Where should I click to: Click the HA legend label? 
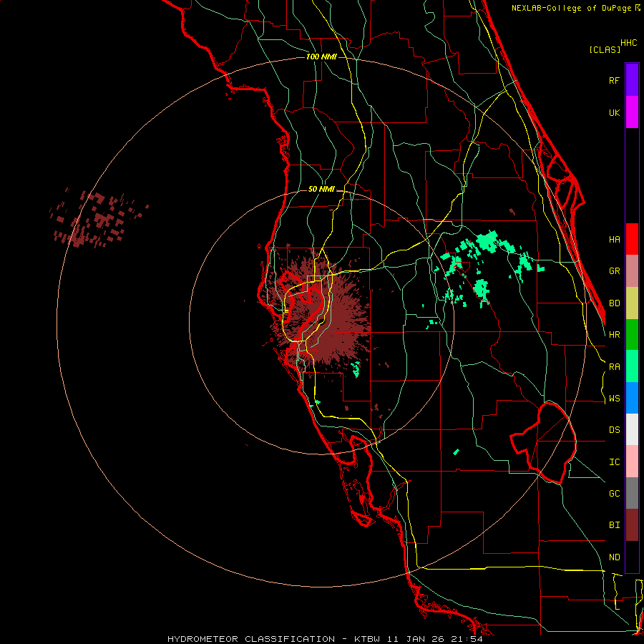614,240
